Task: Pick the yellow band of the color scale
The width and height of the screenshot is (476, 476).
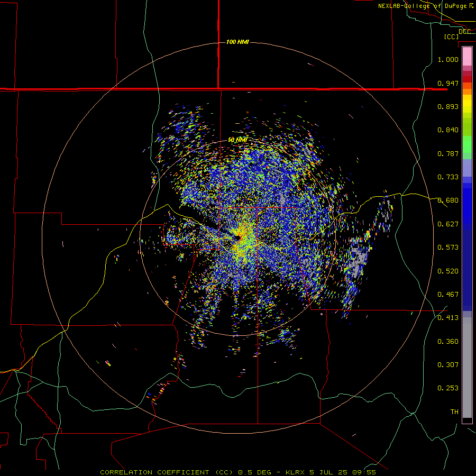Action: pyautogui.click(x=467, y=103)
